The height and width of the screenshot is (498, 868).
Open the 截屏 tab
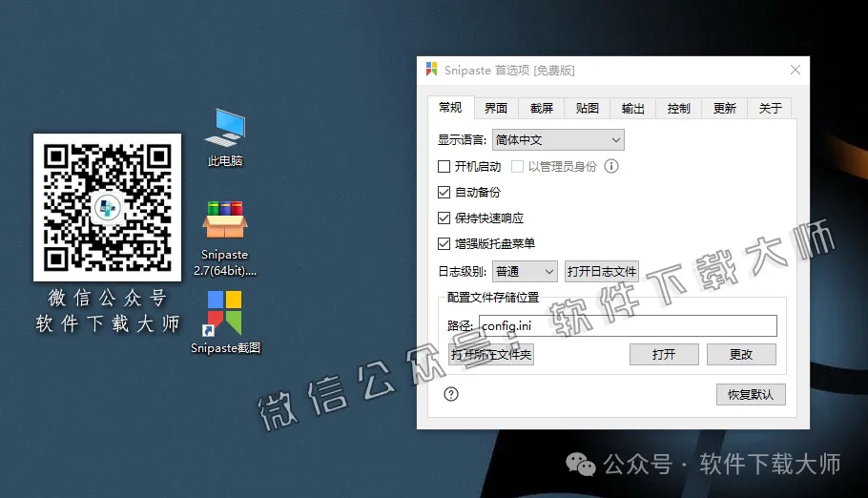[x=542, y=108]
